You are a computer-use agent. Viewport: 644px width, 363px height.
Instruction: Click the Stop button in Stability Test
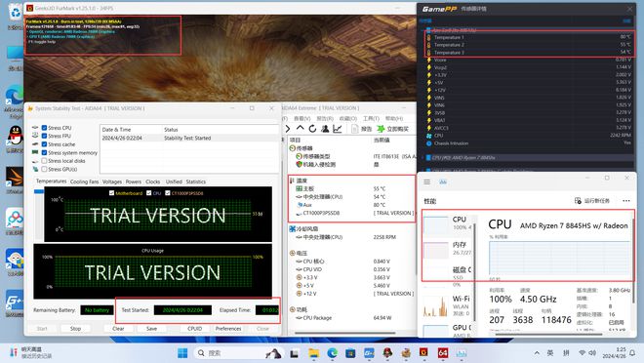[x=75, y=329]
